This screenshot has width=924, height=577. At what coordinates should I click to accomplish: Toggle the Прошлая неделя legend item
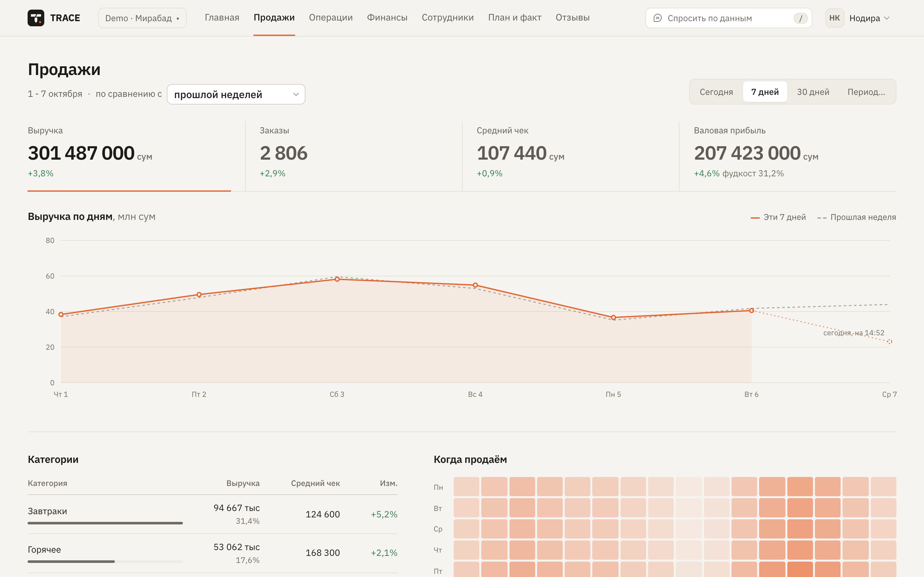856,217
